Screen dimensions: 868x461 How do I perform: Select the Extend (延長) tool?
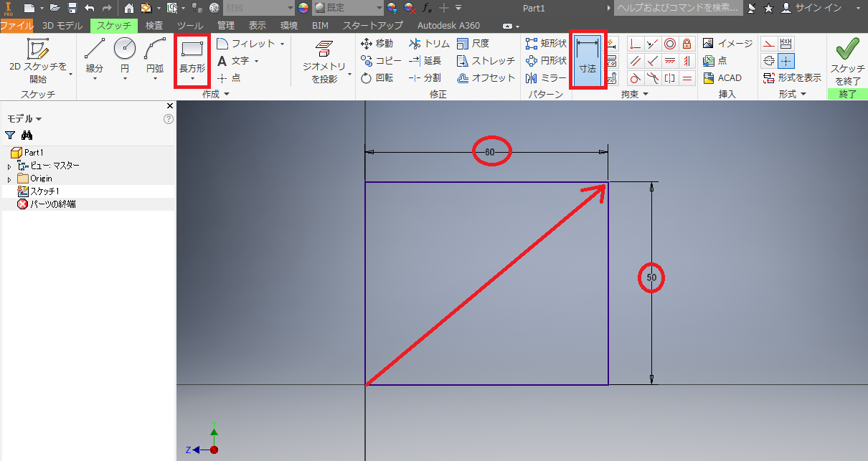(425, 61)
